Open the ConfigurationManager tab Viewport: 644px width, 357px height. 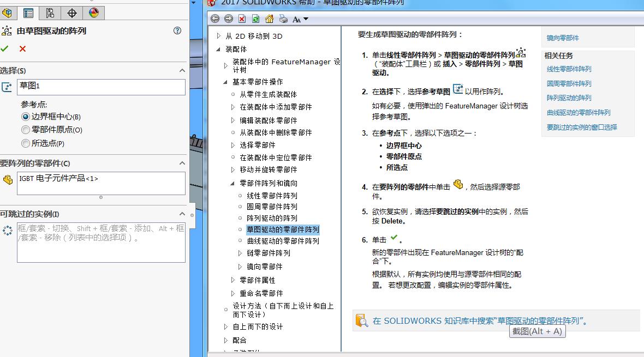pyautogui.click(x=50, y=13)
